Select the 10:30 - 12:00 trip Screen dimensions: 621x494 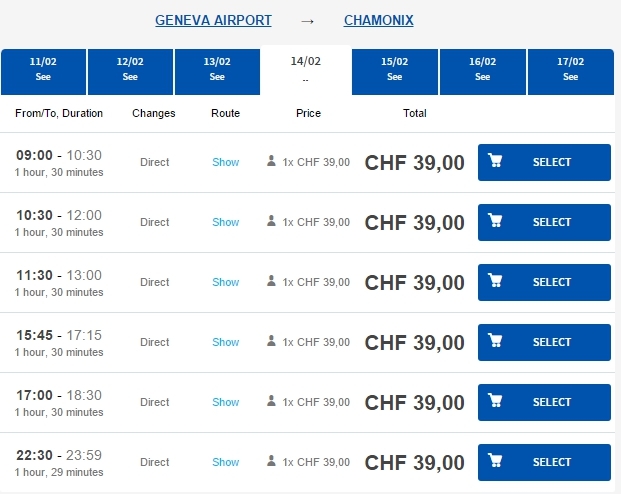544,222
